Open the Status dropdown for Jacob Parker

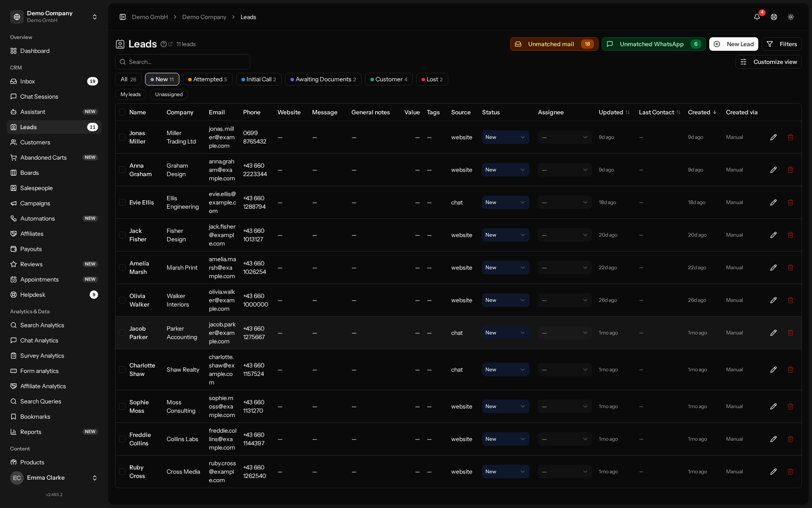click(505, 333)
